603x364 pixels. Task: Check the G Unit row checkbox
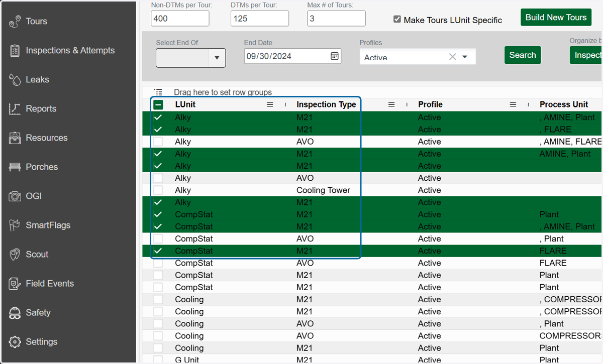coord(158,359)
